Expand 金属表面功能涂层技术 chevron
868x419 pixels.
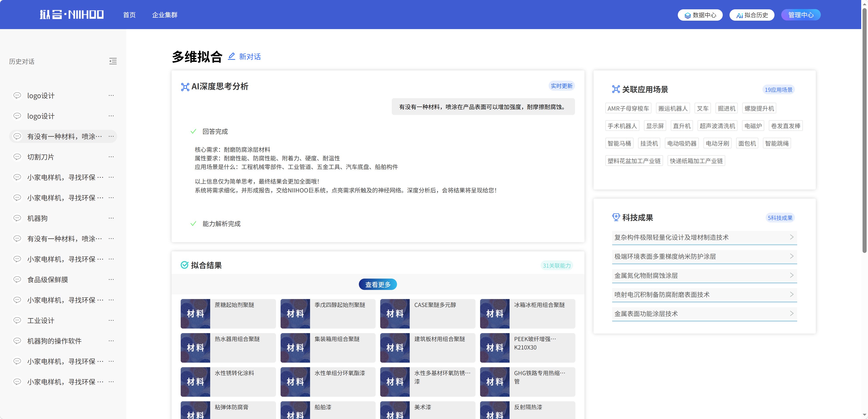(792, 313)
